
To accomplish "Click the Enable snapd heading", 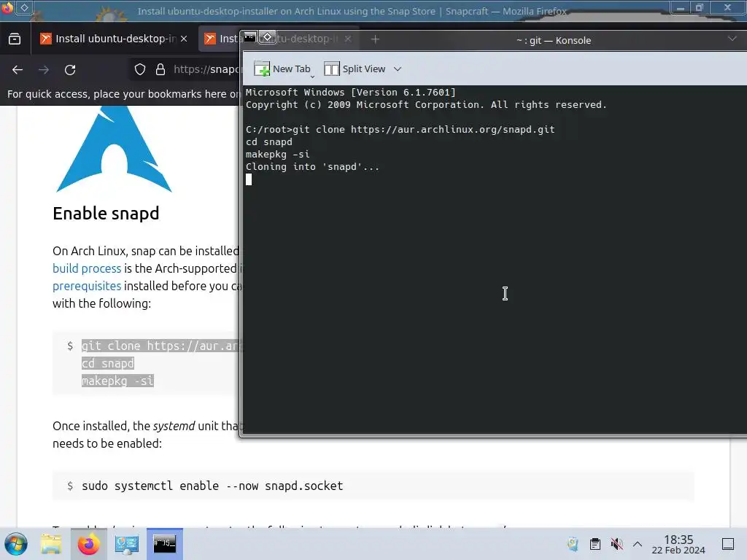I will 106,214.
